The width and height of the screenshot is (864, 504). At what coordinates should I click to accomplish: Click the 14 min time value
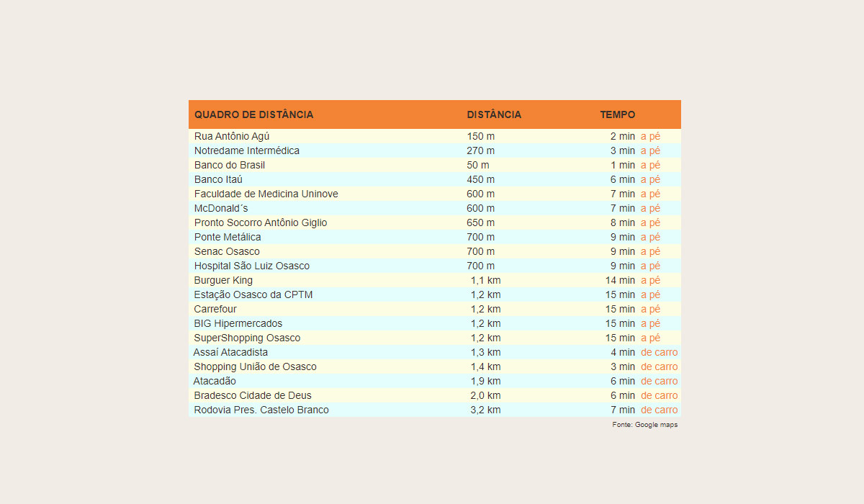coord(620,280)
